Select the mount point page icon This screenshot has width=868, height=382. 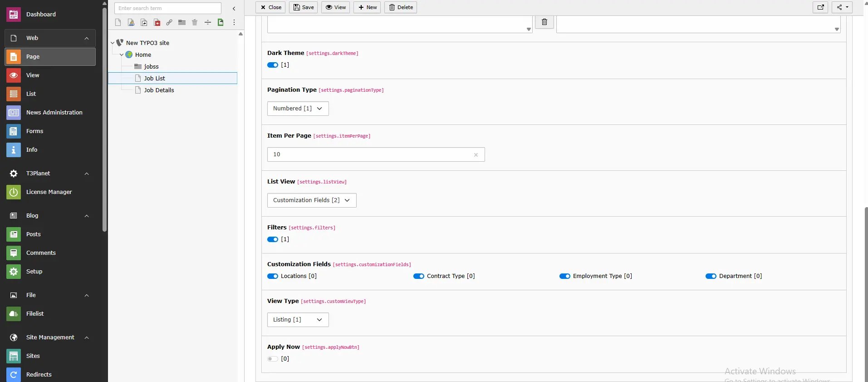pos(157,22)
